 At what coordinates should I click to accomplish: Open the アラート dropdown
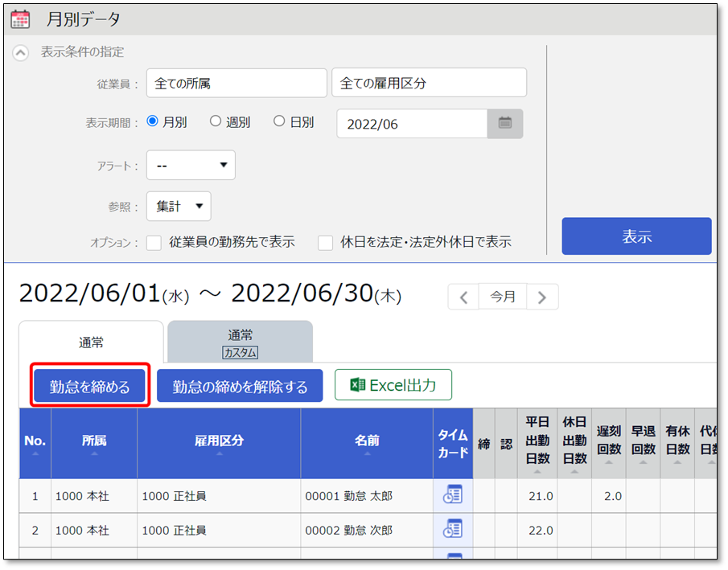point(191,165)
